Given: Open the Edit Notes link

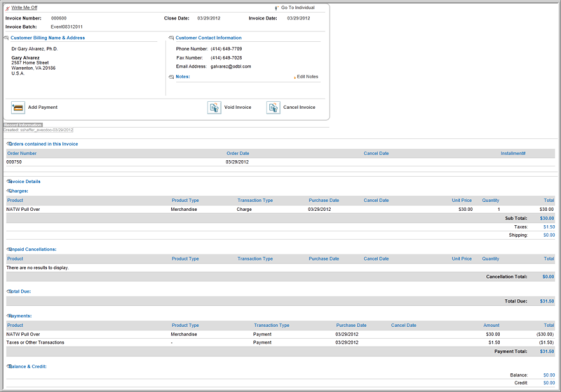Looking at the screenshot, I should [307, 77].
